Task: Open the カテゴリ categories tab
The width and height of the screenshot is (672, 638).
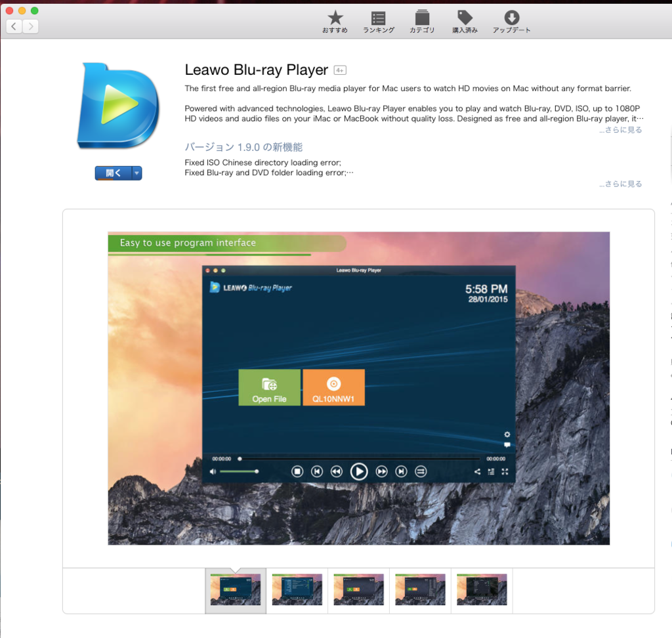Action: pos(422,22)
